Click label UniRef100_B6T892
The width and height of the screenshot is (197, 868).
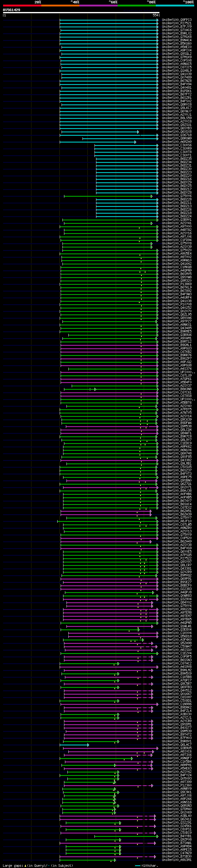[177, 291]
